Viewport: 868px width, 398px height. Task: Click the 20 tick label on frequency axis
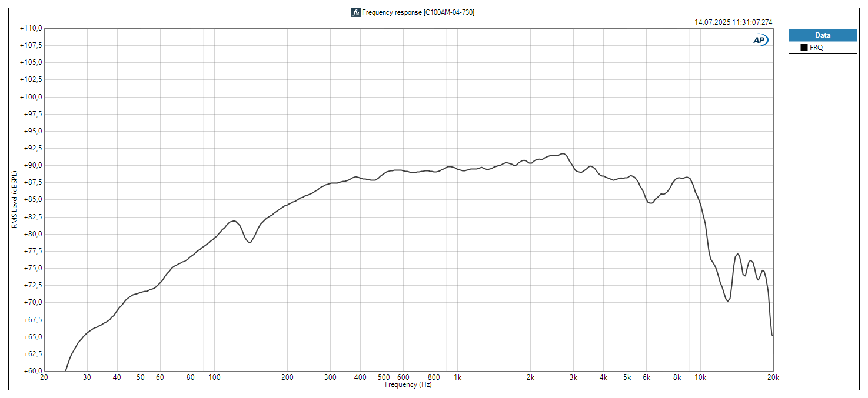[44, 377]
